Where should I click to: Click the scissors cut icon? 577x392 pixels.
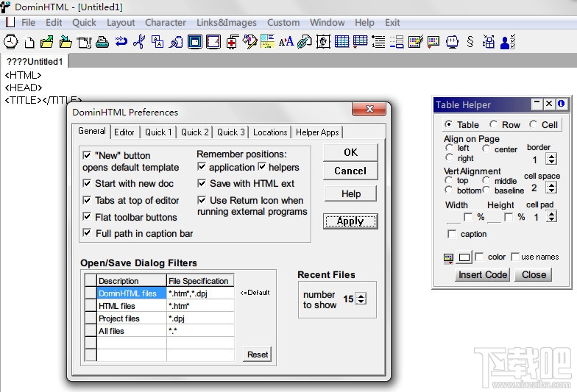coord(138,42)
